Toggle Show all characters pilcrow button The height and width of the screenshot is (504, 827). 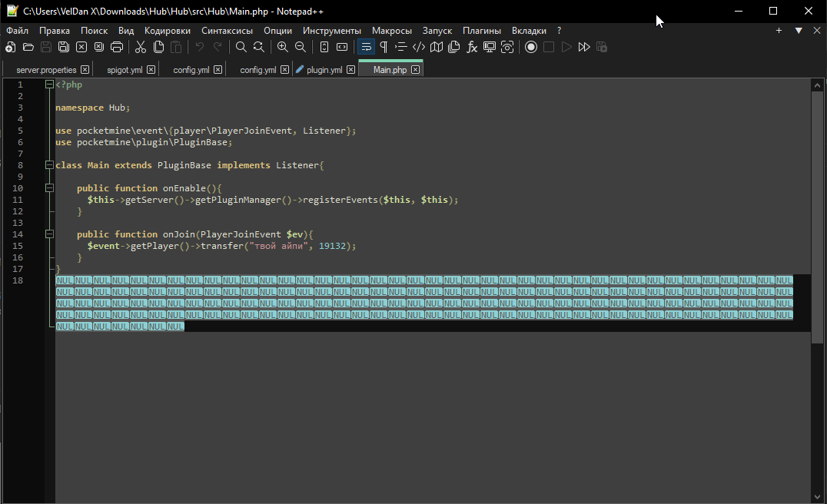(x=383, y=47)
